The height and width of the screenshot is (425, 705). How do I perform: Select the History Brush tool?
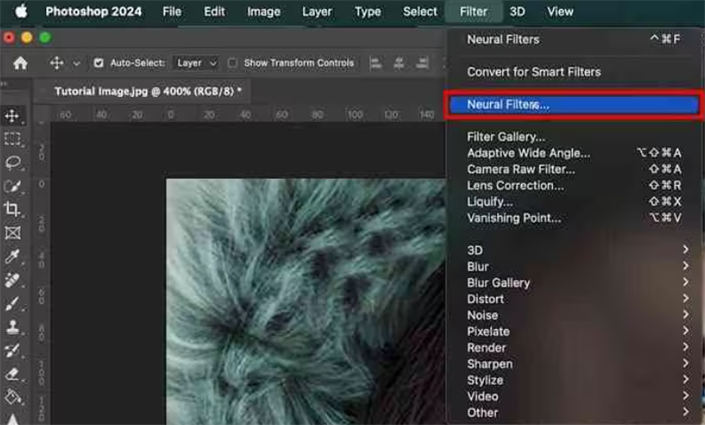12,350
